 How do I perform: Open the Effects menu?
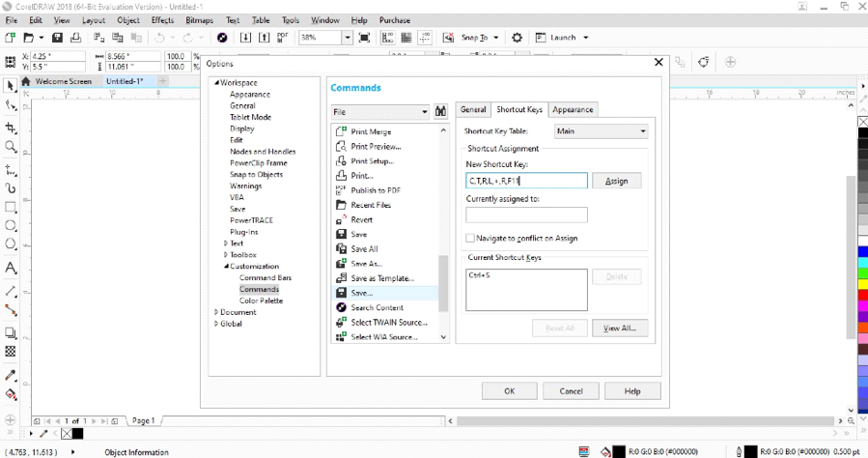pyautogui.click(x=162, y=20)
